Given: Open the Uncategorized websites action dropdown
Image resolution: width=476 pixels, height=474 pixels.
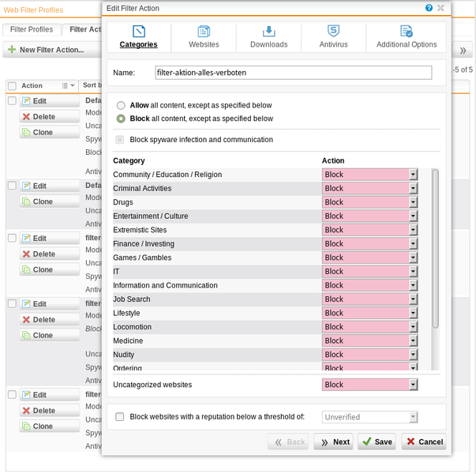Looking at the screenshot, I should (413, 385).
